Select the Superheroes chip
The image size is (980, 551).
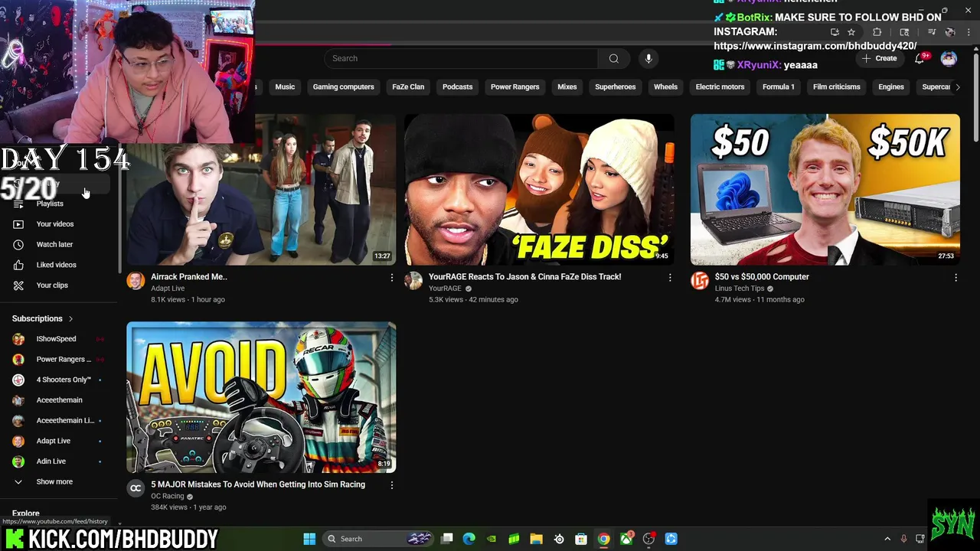pos(616,87)
